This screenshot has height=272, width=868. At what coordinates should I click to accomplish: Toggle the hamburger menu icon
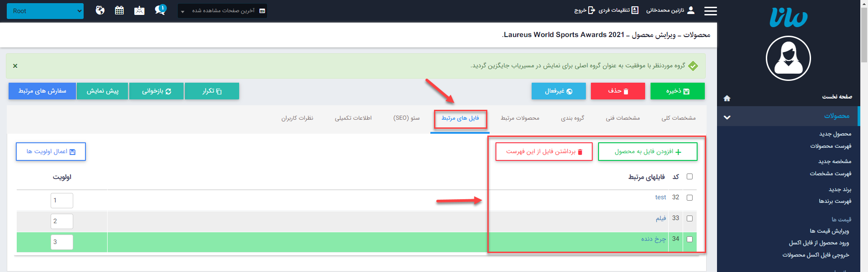tap(711, 10)
